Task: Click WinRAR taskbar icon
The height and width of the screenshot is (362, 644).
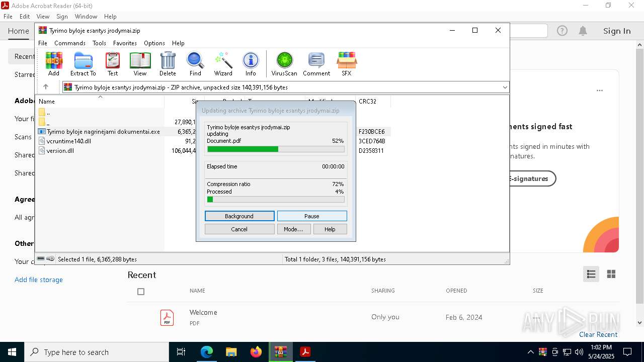Action: tap(280, 352)
